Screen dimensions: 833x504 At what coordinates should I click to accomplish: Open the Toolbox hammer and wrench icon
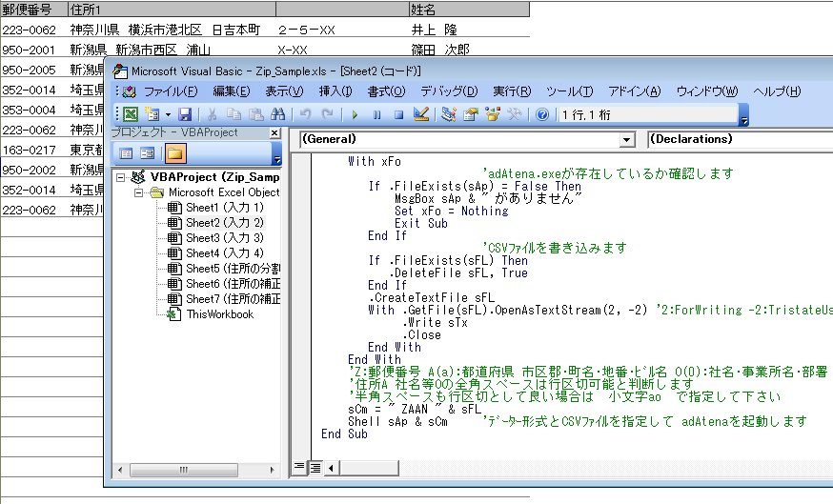[x=515, y=114]
